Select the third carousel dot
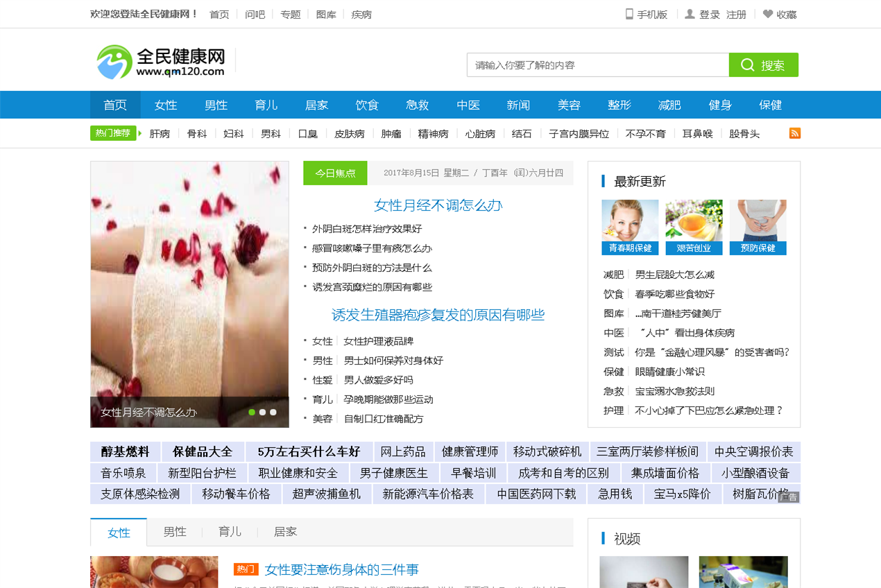The image size is (881, 588). [273, 412]
